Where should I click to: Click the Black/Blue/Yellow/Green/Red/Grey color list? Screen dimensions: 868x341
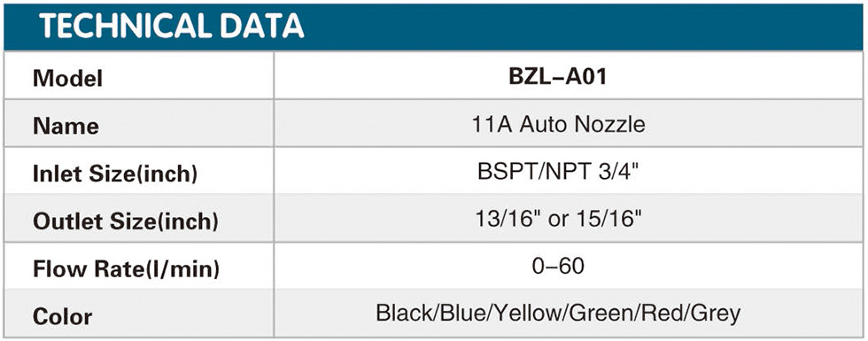(558, 314)
